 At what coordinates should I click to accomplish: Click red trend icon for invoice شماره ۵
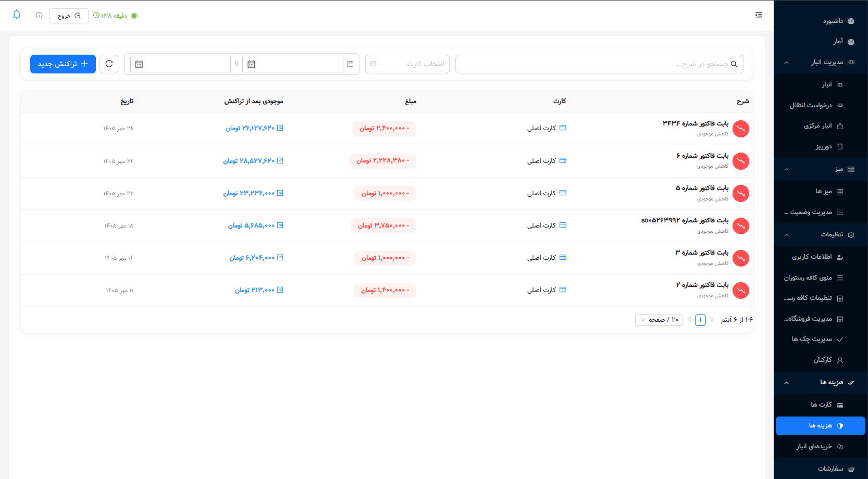tap(741, 193)
